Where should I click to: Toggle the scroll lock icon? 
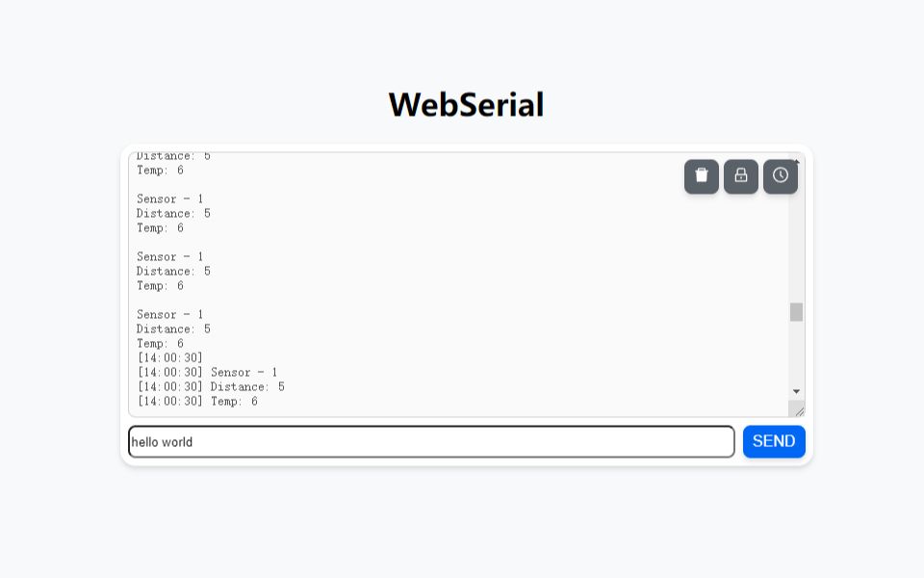741,176
